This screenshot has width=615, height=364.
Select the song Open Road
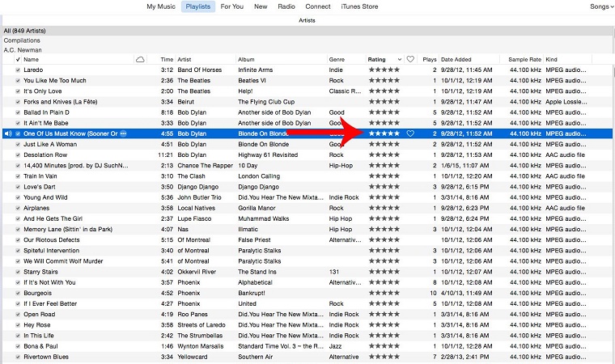(x=39, y=314)
